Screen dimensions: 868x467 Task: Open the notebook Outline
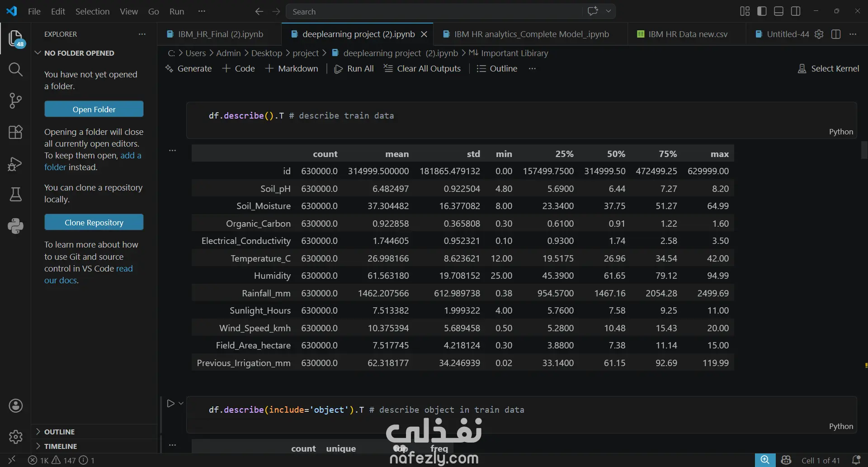click(497, 68)
